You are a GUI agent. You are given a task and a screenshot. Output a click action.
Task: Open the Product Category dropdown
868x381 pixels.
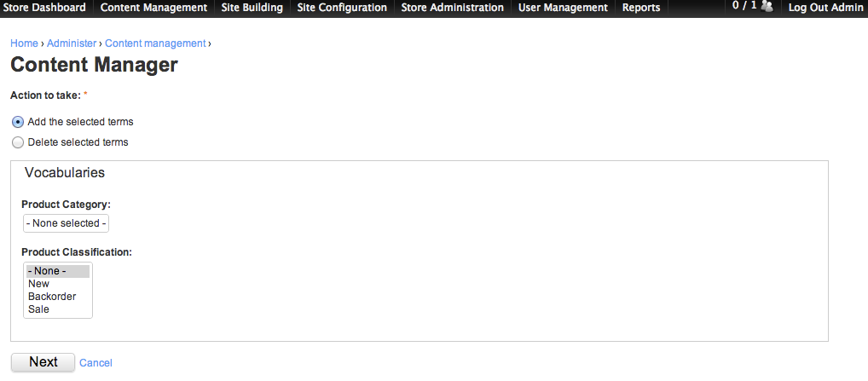tap(66, 223)
